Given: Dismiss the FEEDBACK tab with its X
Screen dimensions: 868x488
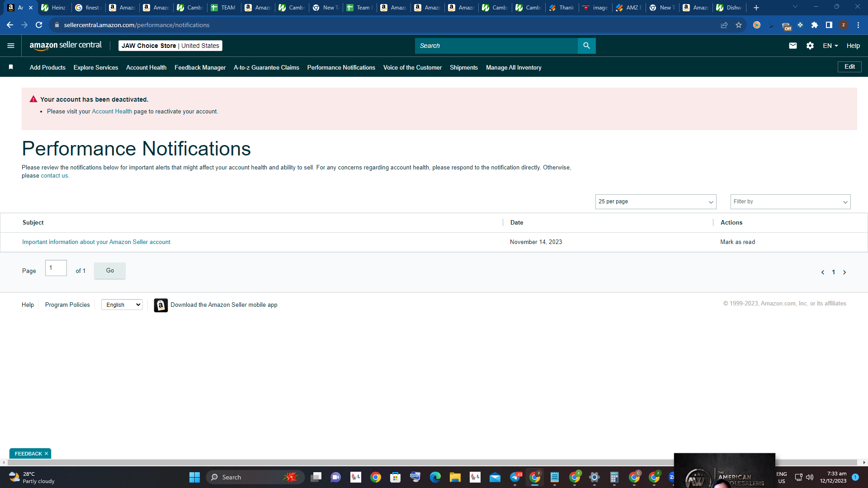Looking at the screenshot, I should point(46,454).
